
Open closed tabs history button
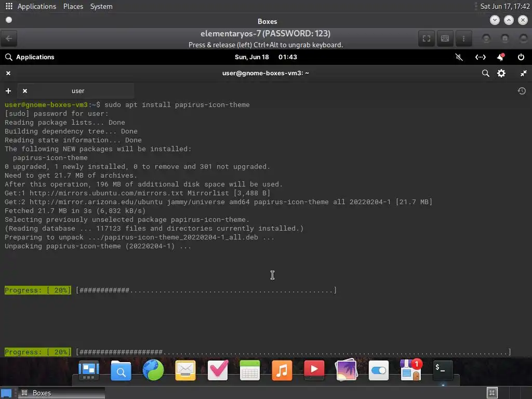(522, 91)
